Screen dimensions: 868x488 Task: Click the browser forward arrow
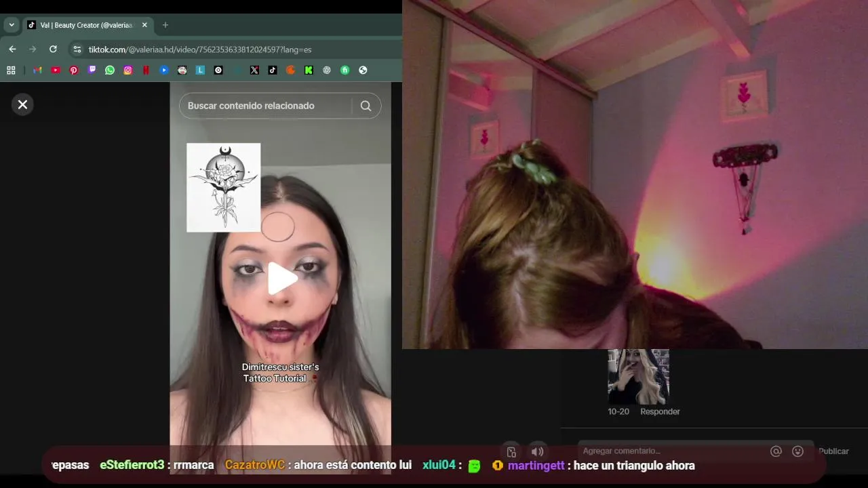tap(33, 49)
